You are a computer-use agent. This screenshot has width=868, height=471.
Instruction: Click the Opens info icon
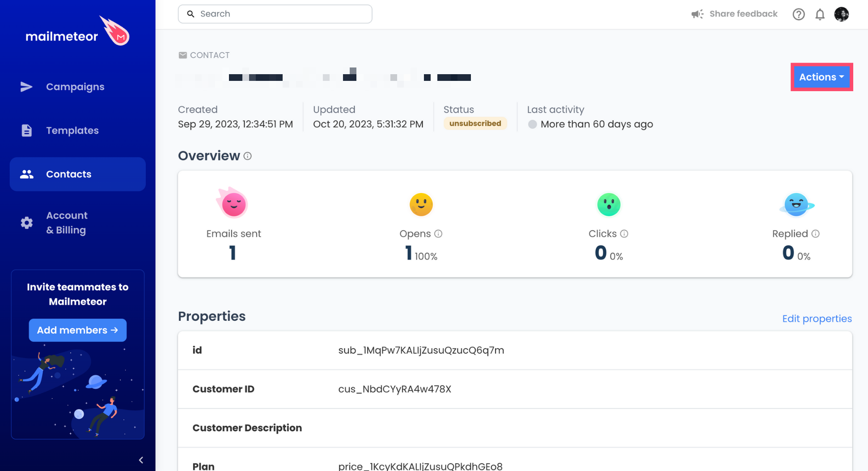438,234
